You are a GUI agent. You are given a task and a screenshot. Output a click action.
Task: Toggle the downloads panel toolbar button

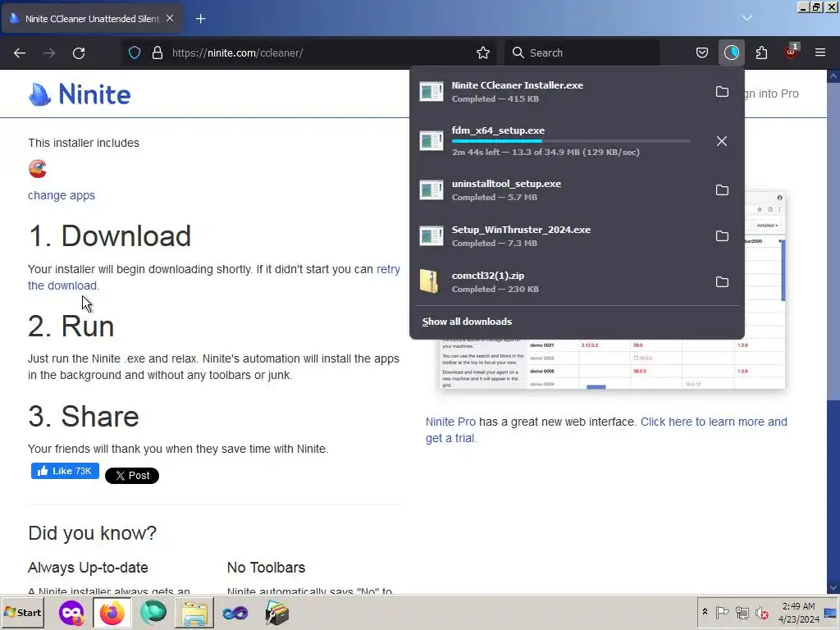point(731,53)
